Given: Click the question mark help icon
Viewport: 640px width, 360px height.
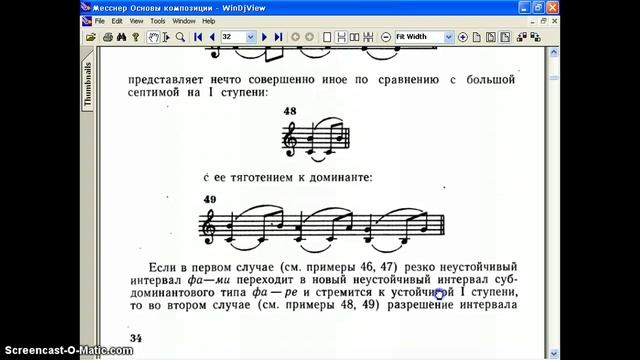Looking at the screenshot, I should [136, 37].
